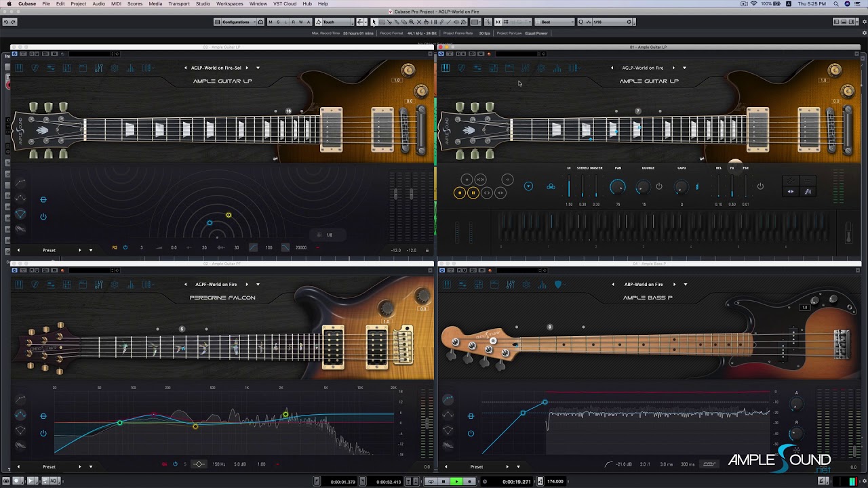Open Beat grid type dropdown
This screenshot has height=488, width=868.
coord(555,22)
